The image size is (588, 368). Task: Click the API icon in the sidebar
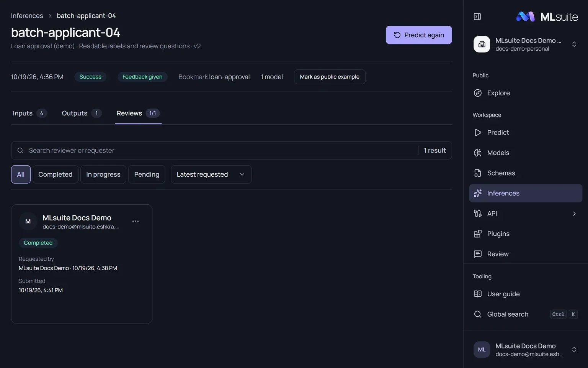477,214
